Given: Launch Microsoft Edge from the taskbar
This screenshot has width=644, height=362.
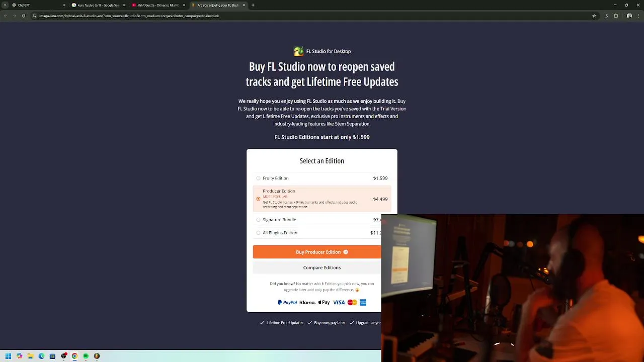Looking at the screenshot, I should pyautogui.click(x=41, y=356).
